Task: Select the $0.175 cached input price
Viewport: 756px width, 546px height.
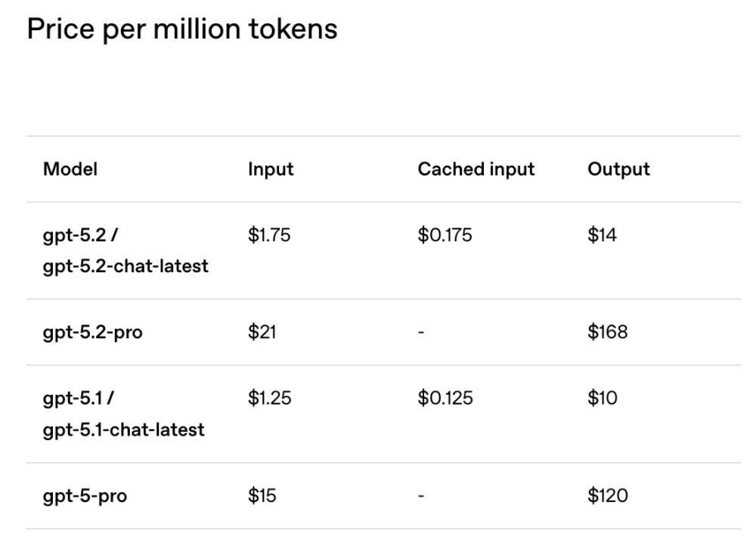Action: [445, 235]
